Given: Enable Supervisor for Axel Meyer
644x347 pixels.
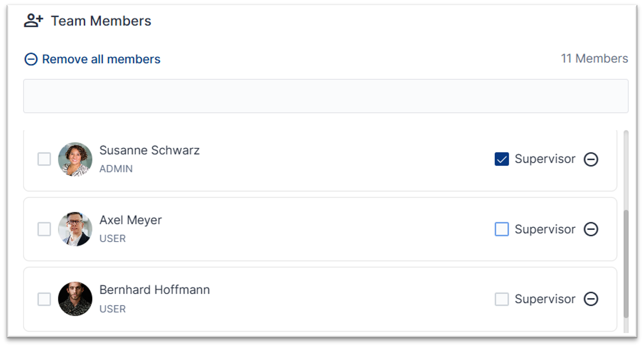Looking at the screenshot, I should pyautogui.click(x=502, y=229).
